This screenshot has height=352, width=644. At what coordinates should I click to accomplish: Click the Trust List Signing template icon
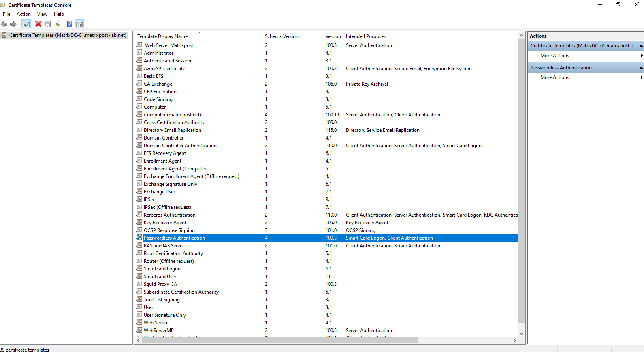140,299
